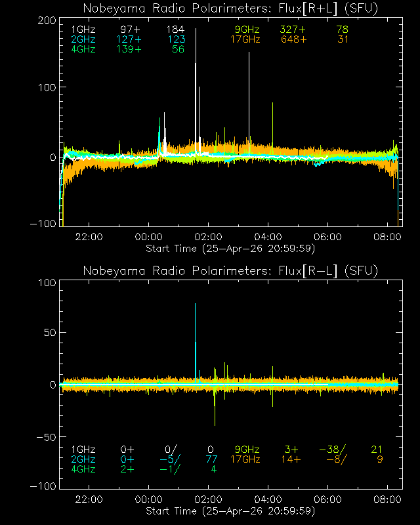Click the 9GHz legend label in top plot
The height and width of the screenshot is (525, 420).
pyautogui.click(x=247, y=30)
